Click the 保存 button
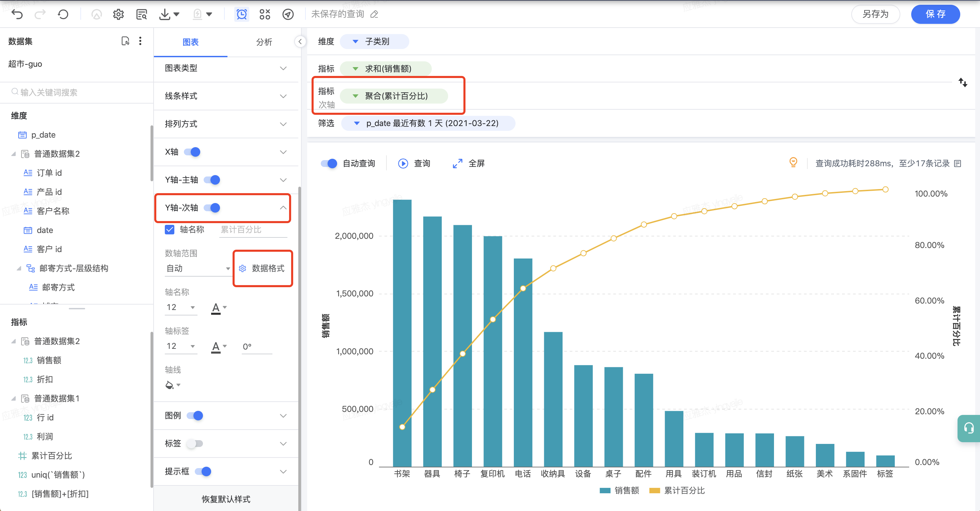The height and width of the screenshot is (511, 980). (935, 14)
